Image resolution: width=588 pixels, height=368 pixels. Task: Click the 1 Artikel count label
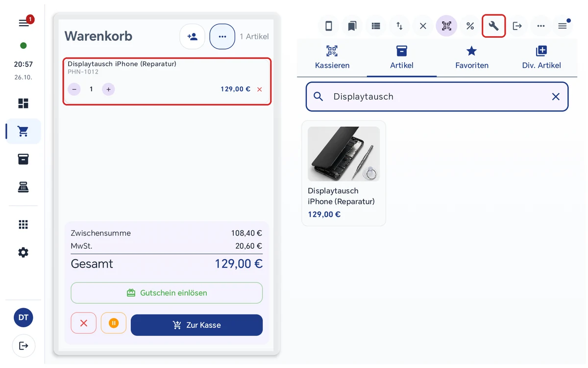[x=254, y=36]
